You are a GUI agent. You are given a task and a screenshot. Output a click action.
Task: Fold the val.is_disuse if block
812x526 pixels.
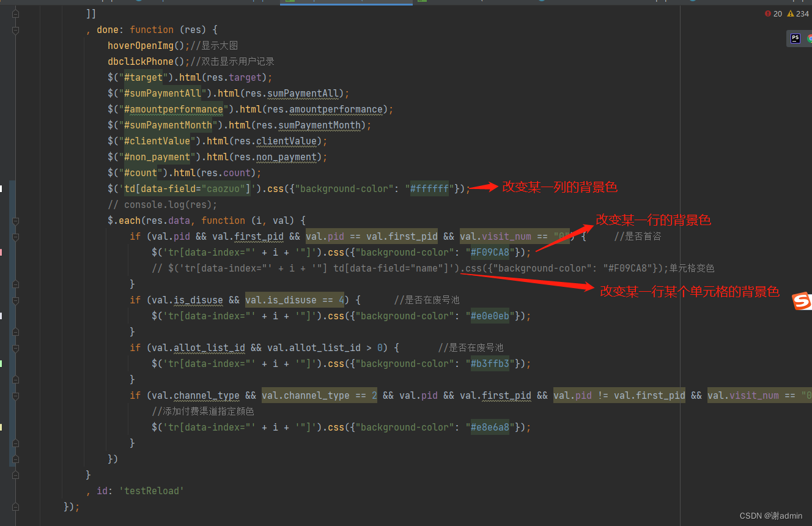16,300
